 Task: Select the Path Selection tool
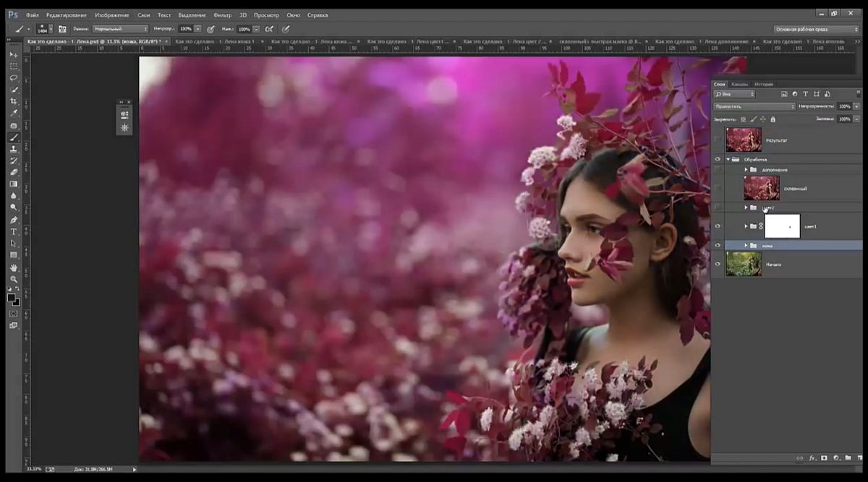13,244
